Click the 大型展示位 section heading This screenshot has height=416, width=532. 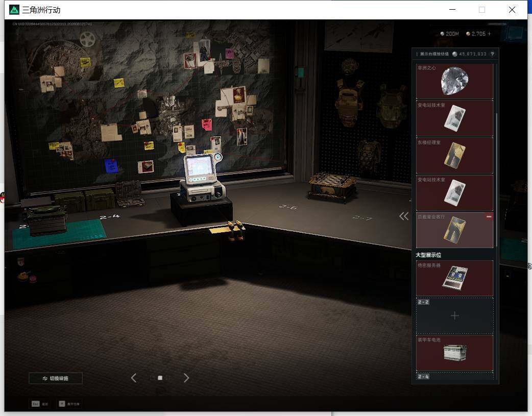(x=428, y=255)
